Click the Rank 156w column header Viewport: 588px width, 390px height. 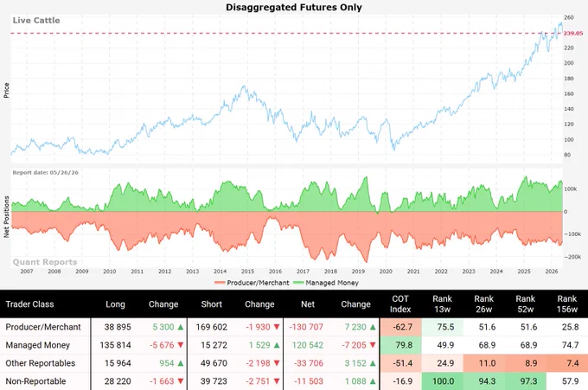(567, 304)
